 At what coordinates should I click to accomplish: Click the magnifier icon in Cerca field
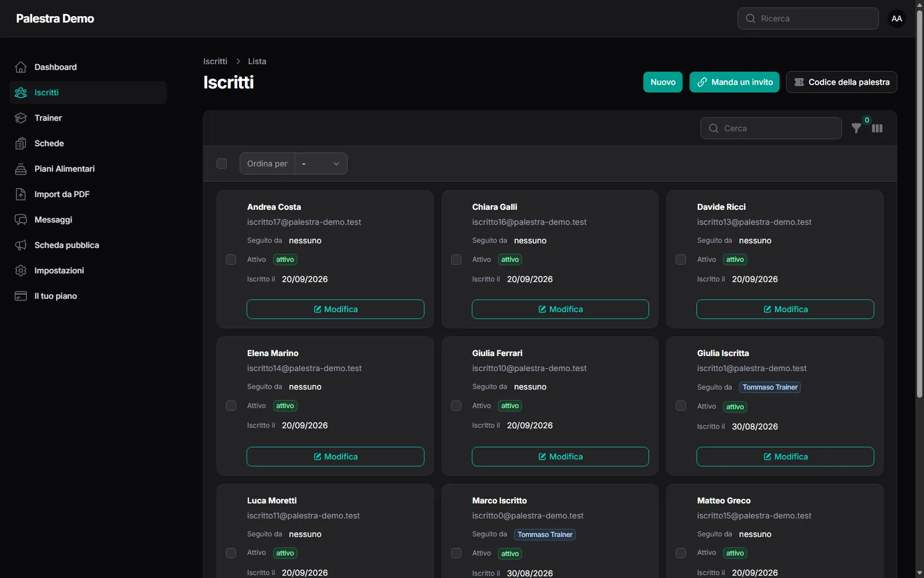714,128
